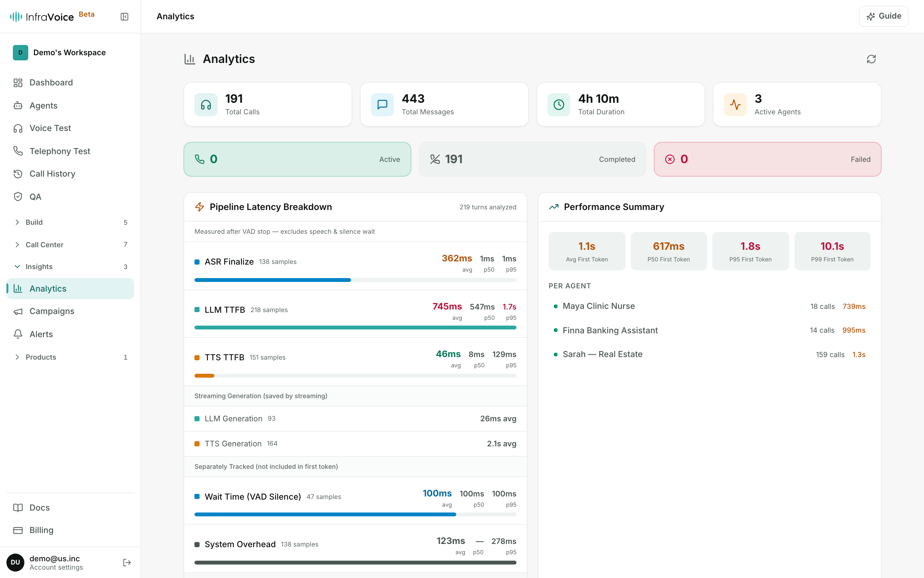Click the chat bubble icon on Total Messages
The width and height of the screenshot is (924, 578).
tap(382, 104)
